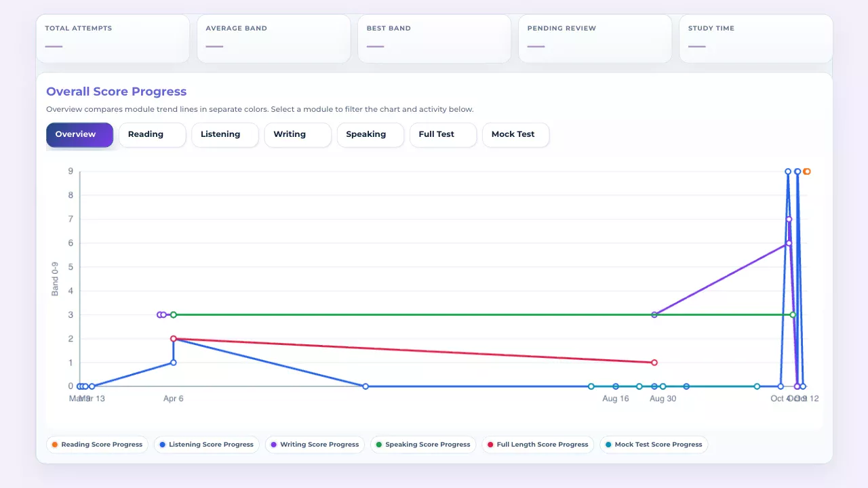Hide Writing Score Progress series
The width and height of the screenshot is (868, 488).
point(315,445)
